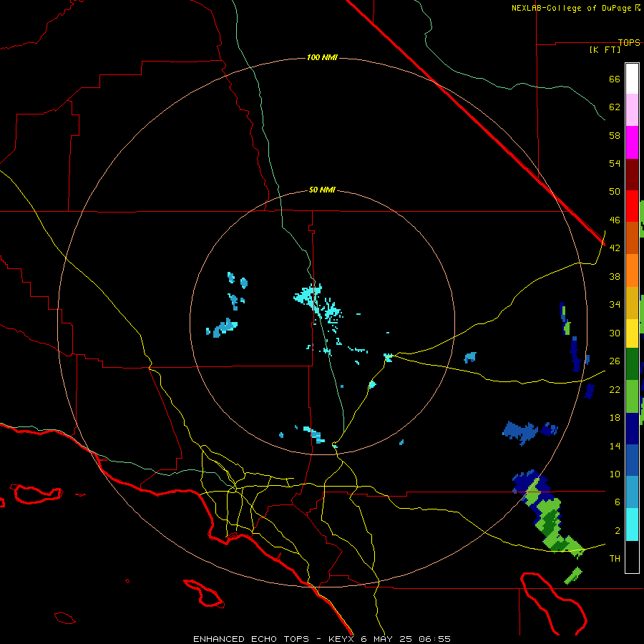Click the TH threshold legend label
Image resolution: width=644 pixels, height=644 pixels.
(x=615, y=559)
